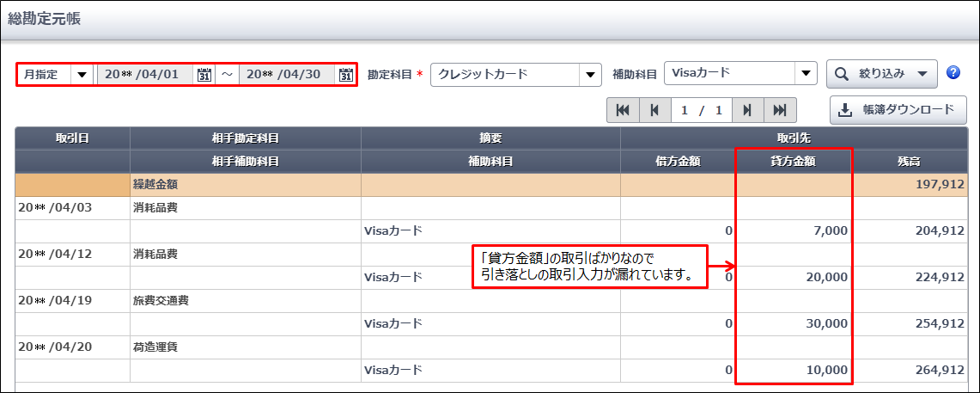Click the credit amount 20,000
The width and height of the screenshot is (980, 393).
click(826, 277)
